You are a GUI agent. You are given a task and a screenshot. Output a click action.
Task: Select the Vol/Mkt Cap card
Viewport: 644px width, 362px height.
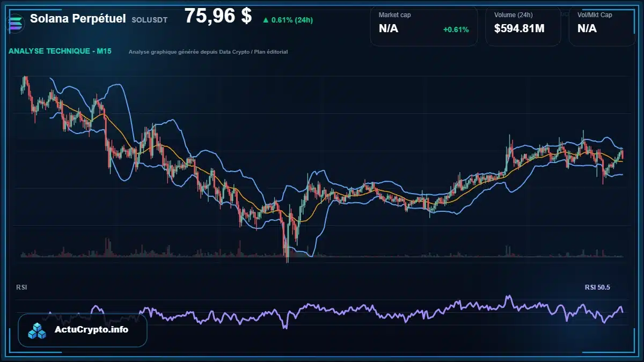[x=603, y=26]
